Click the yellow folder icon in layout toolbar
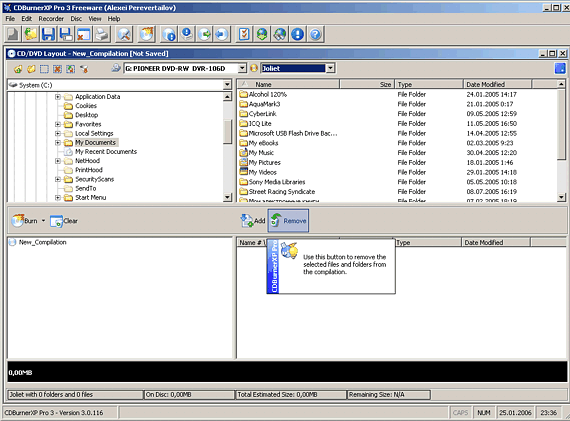Screen dimensions: 570x421 (x=32, y=69)
